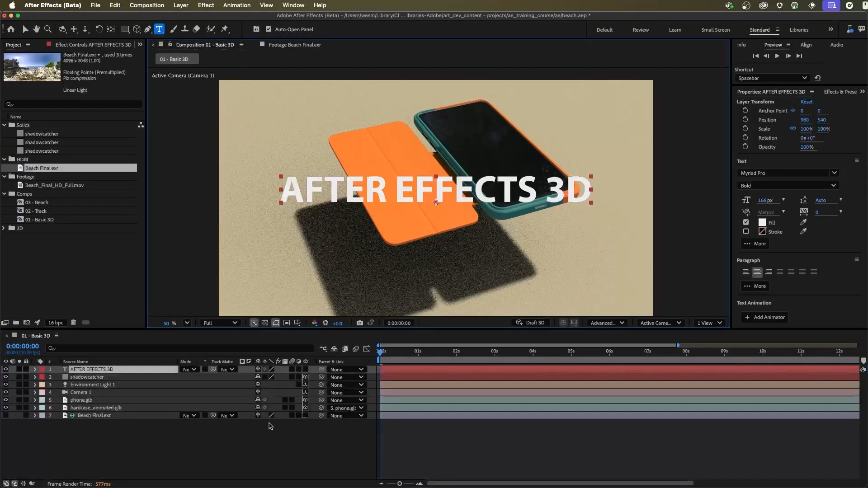
Task: Switch to the Align panel tab
Action: [x=806, y=45]
